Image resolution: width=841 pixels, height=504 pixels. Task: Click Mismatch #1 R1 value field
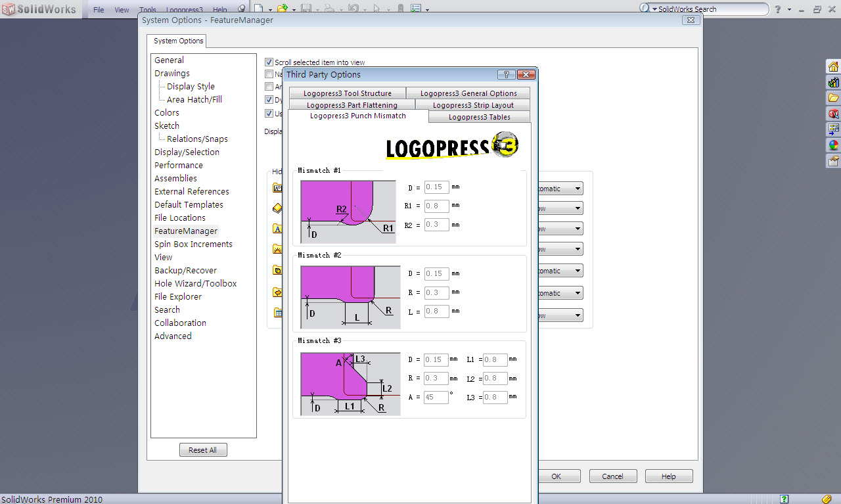(x=437, y=206)
